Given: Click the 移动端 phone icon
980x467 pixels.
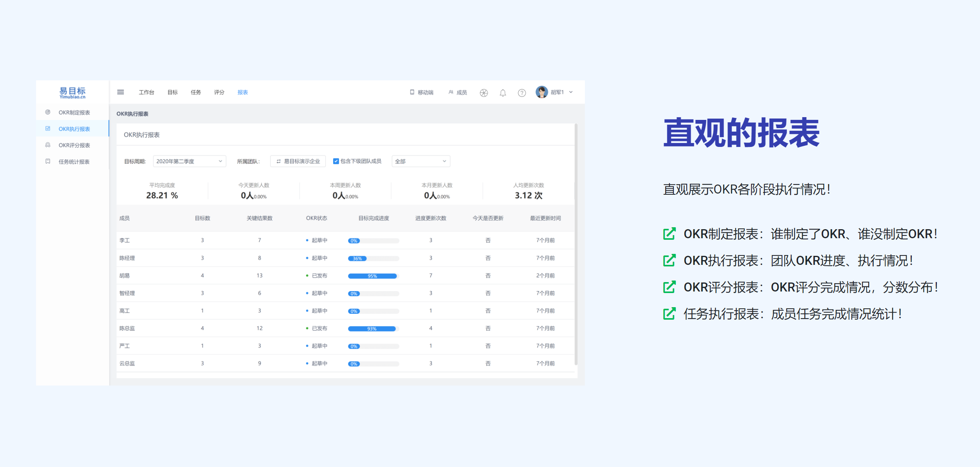Looking at the screenshot, I should pos(412,92).
